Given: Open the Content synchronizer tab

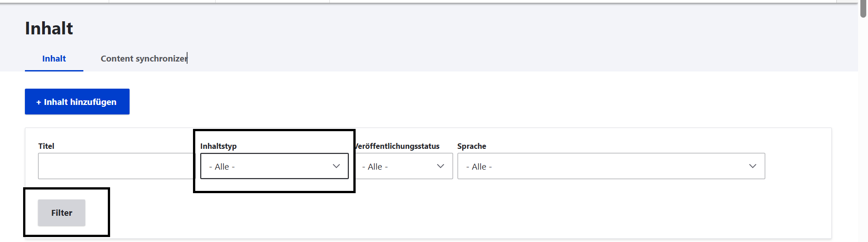Looking at the screenshot, I should click(x=143, y=59).
